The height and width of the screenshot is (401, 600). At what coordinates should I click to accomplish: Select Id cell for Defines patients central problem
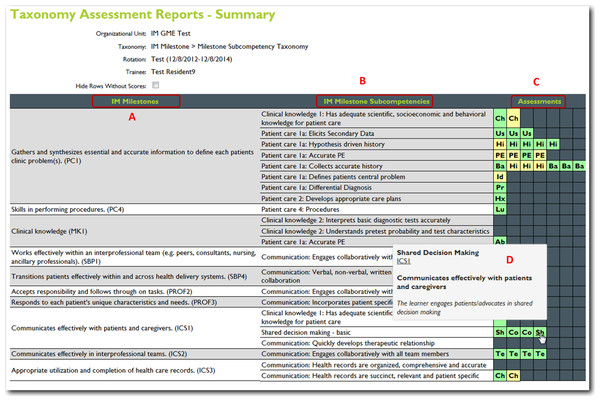point(500,177)
